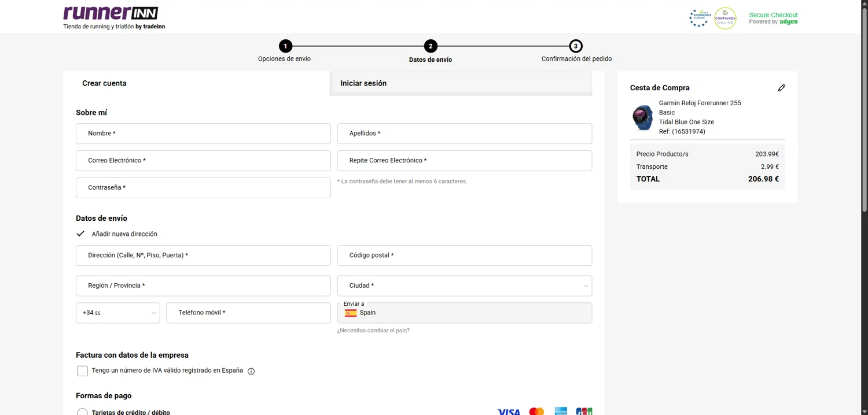Click the VAT number info icon
This screenshot has height=415, width=868.
(x=251, y=372)
